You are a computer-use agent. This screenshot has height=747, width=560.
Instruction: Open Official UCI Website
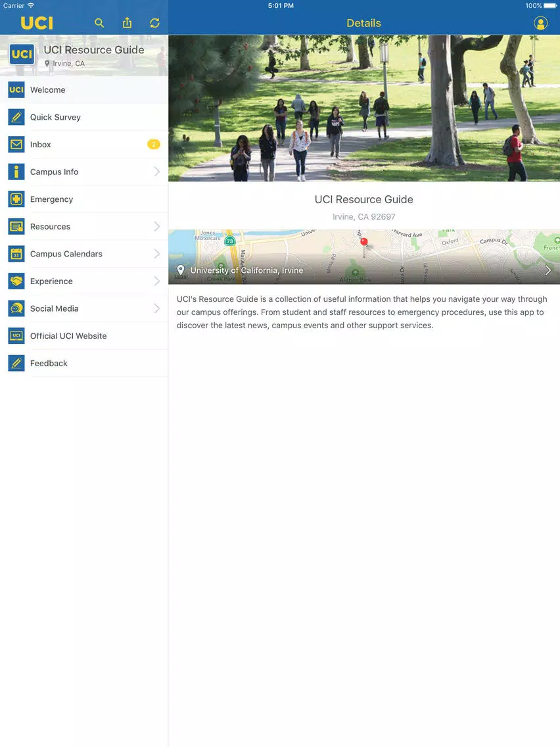84,336
